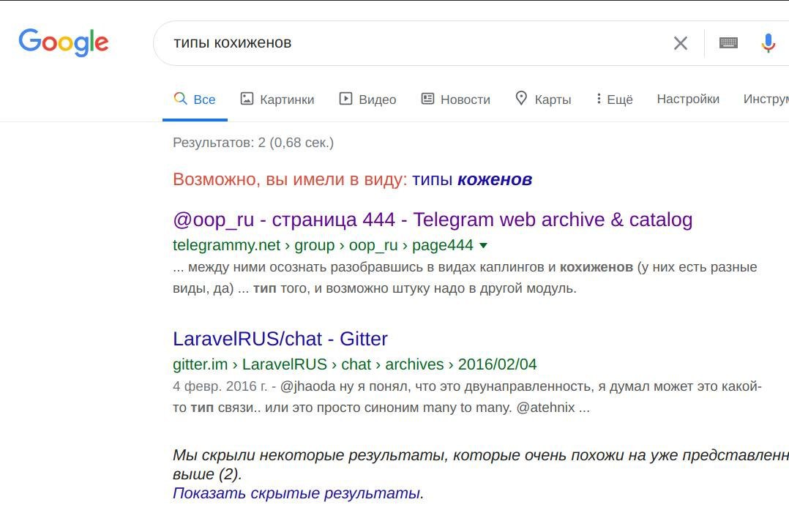
Task: Click the play icon beside Видео
Action: 345,98
